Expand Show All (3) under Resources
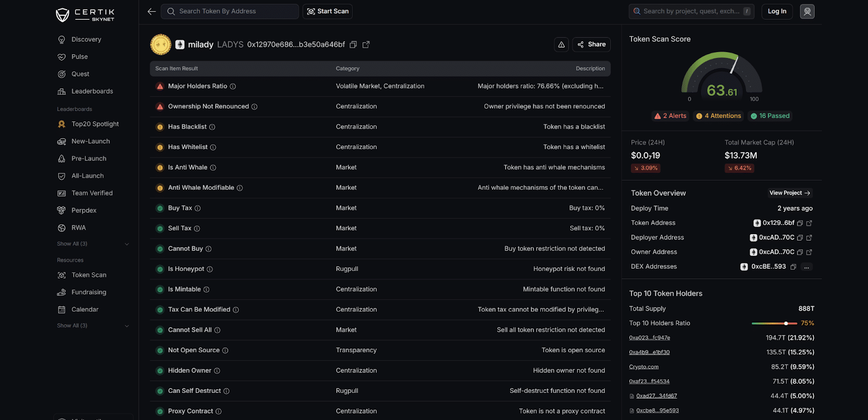Screen dimensions: 868x420 (x=93, y=326)
